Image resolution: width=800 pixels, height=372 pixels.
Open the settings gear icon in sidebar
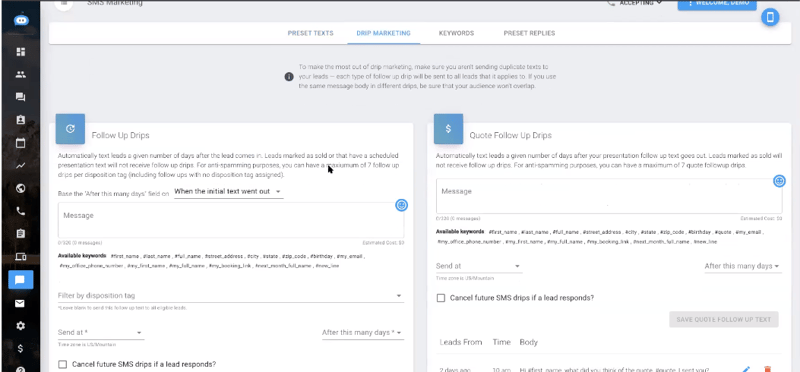click(20, 326)
